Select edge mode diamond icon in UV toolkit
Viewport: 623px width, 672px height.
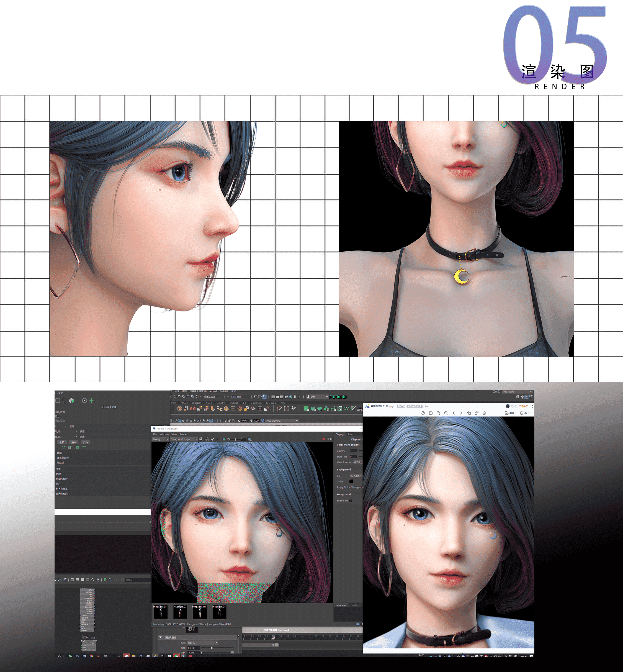click(x=65, y=401)
